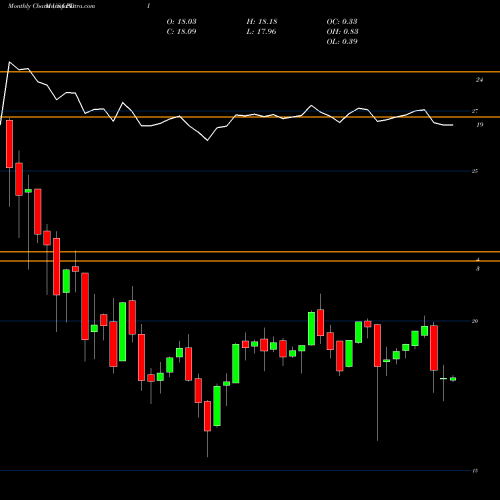The image size is (500, 500).
Task: Click the '27' axis label
Action: point(475,111)
